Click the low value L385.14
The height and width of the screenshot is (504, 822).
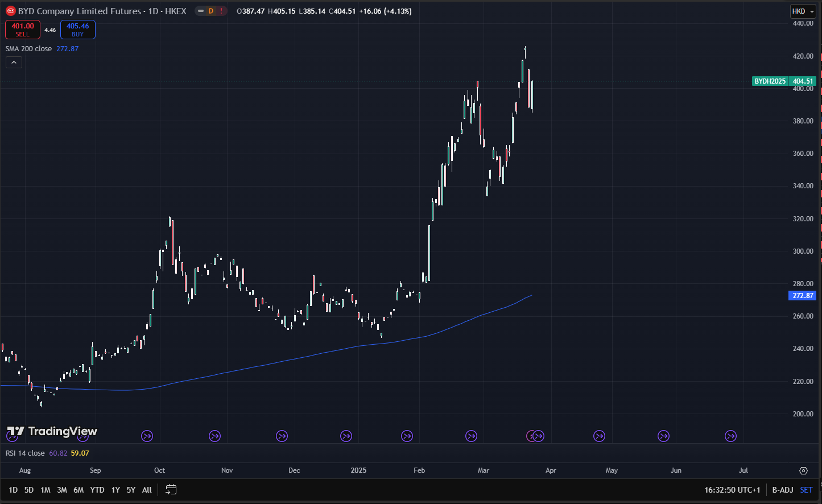tap(312, 11)
